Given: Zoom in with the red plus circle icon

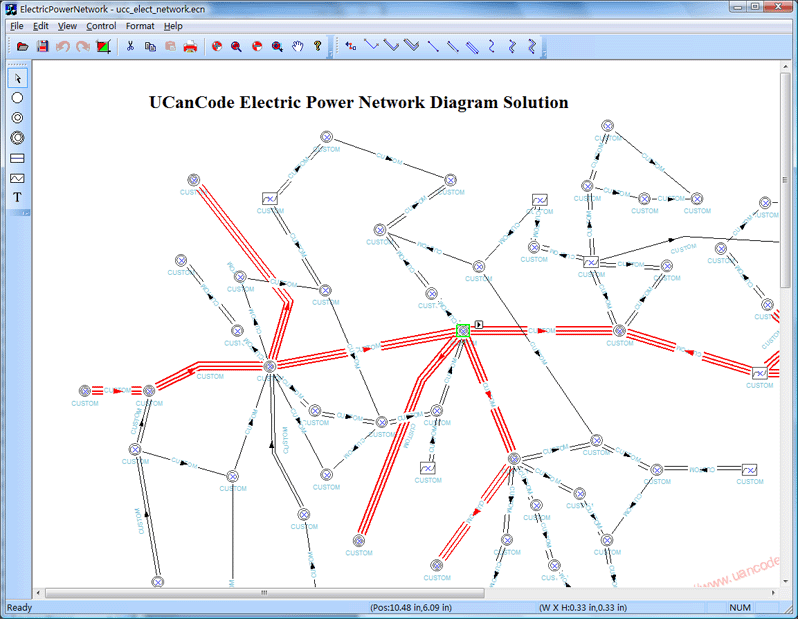Looking at the screenshot, I should click(217, 47).
